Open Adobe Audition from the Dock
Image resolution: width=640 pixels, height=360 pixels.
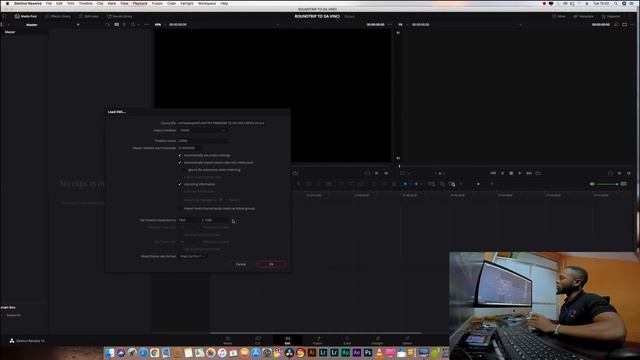tap(346, 352)
